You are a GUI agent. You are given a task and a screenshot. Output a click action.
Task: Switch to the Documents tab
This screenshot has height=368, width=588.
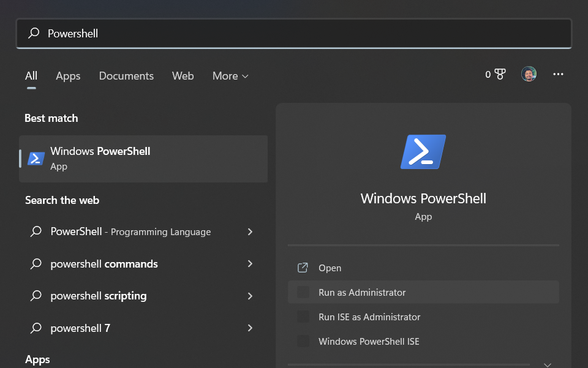(x=126, y=76)
